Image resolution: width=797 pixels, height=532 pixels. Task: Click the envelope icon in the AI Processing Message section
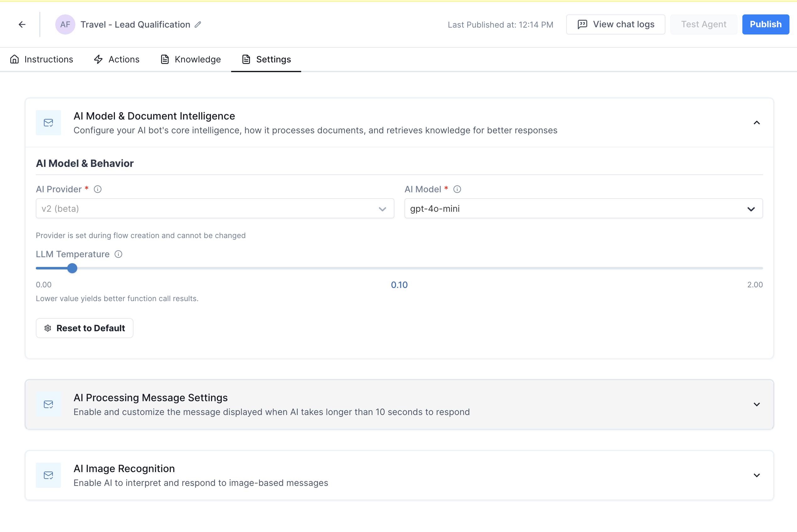click(48, 404)
